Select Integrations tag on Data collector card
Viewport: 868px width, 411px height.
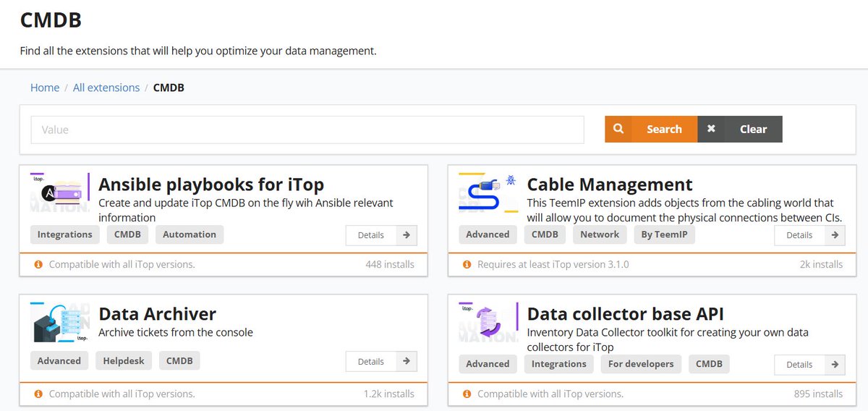click(559, 364)
